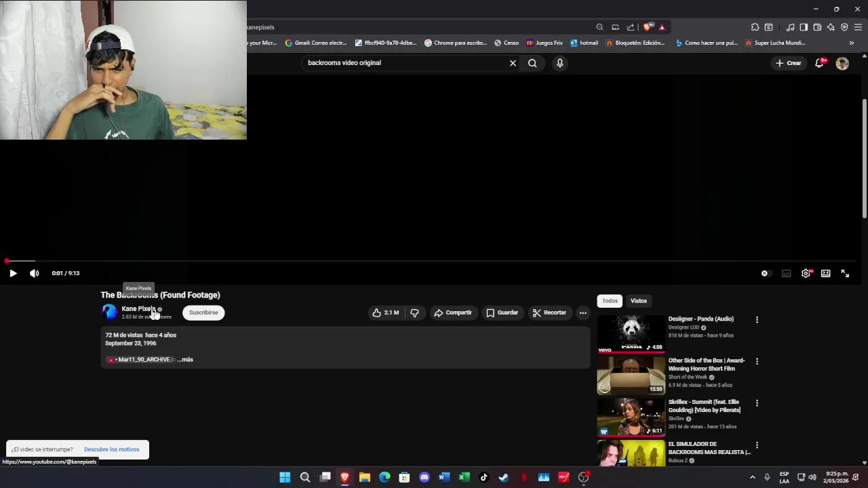Open the Censo bookmark
Image resolution: width=868 pixels, height=488 pixels.
coord(507,43)
